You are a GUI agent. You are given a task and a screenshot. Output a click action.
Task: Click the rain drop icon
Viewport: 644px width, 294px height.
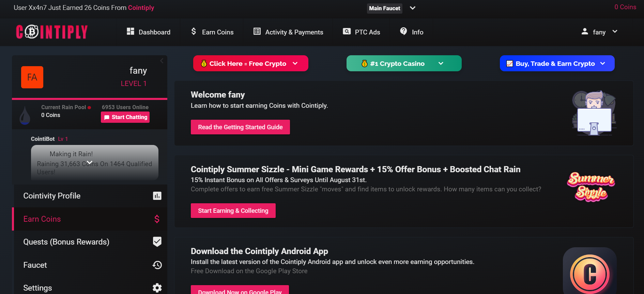tap(25, 115)
